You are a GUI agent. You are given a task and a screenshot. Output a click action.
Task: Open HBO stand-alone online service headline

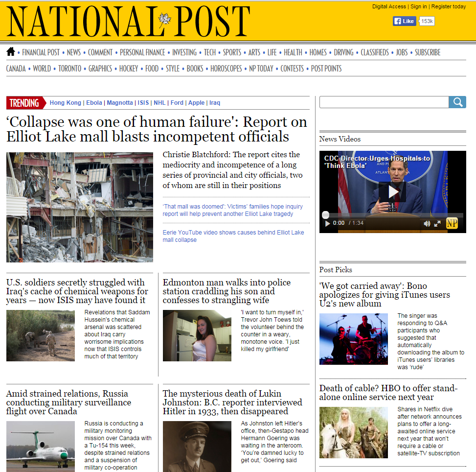click(388, 392)
